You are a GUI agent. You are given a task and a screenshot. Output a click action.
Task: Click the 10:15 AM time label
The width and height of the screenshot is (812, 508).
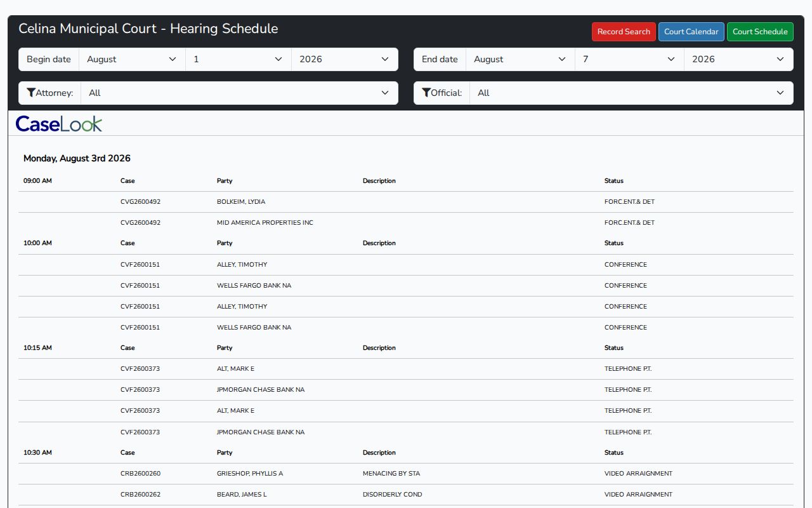click(x=37, y=348)
